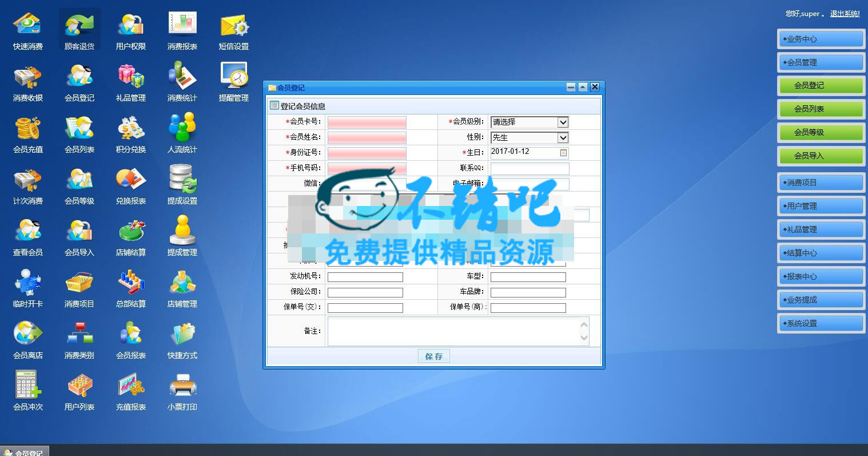Focus the 身份证号 input field
868x456 pixels.
367,153
